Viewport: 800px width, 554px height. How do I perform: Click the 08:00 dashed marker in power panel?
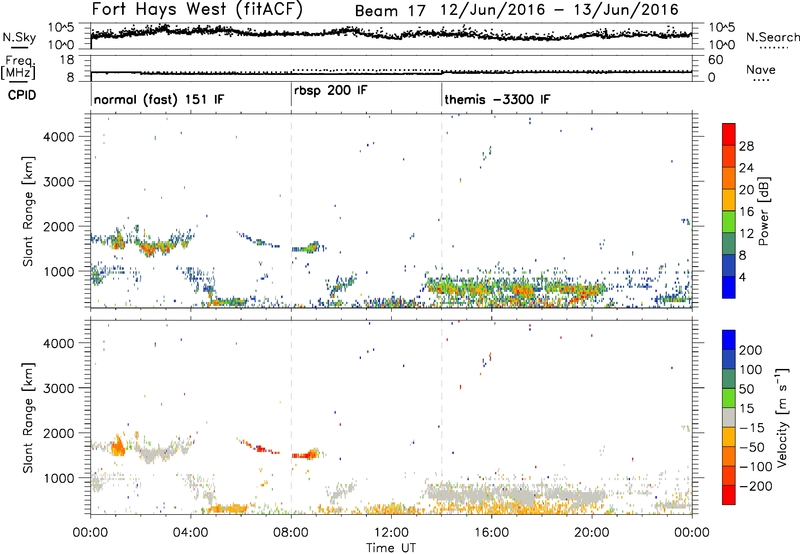tap(291, 211)
